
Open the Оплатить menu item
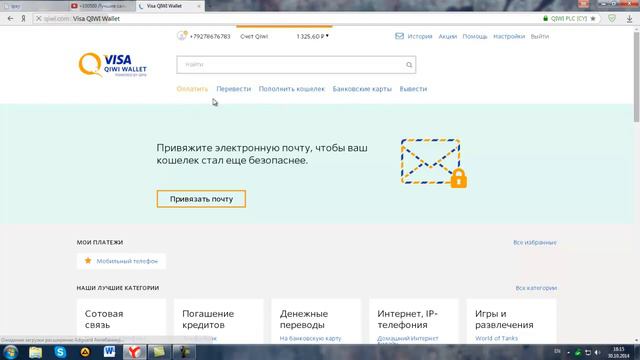192,89
